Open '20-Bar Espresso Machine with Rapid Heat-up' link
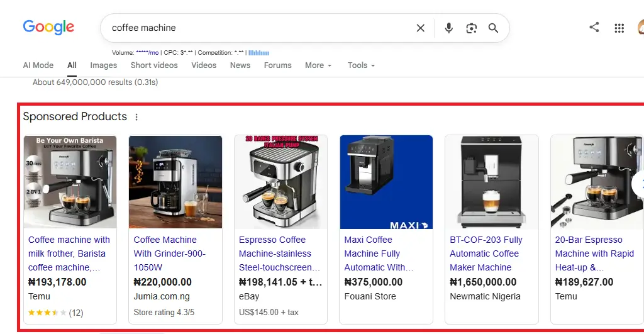Screen dimensions: 644x334 (x=594, y=253)
